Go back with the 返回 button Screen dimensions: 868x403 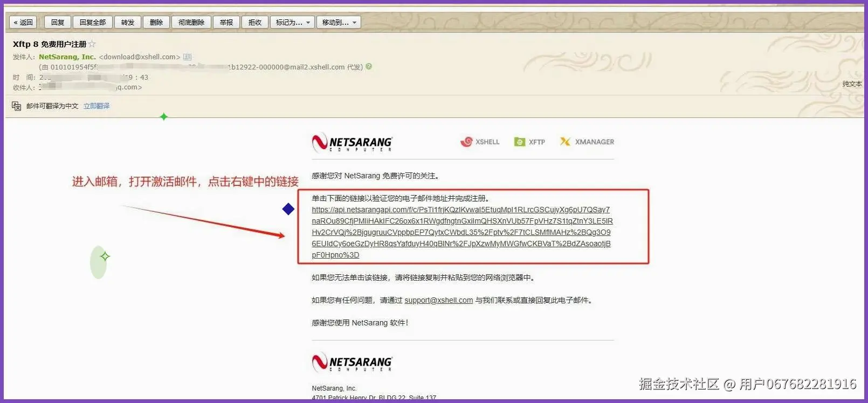pyautogui.click(x=23, y=22)
